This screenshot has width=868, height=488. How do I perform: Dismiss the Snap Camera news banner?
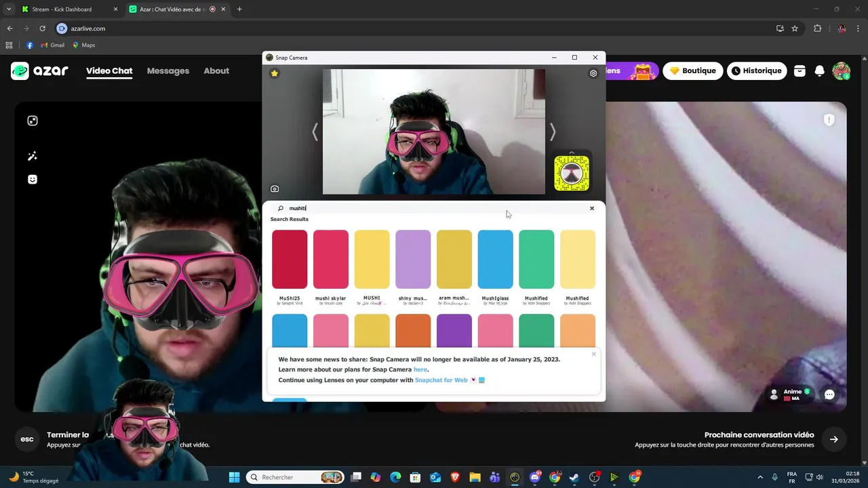[x=593, y=354]
